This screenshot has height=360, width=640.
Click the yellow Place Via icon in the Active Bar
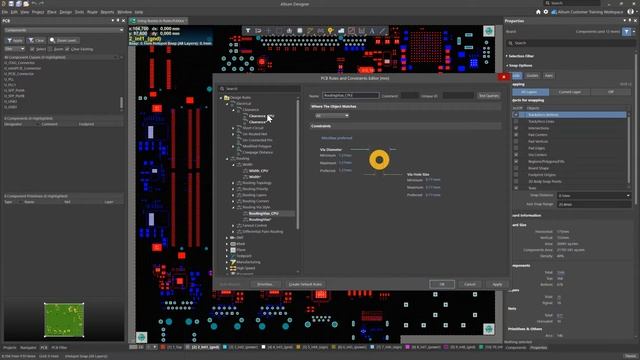[x=330, y=31]
